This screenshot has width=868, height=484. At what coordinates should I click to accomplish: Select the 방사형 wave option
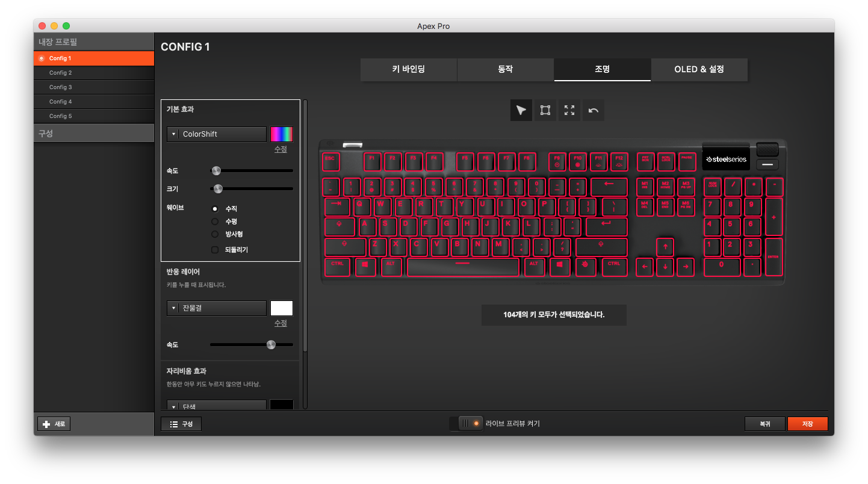click(x=215, y=234)
